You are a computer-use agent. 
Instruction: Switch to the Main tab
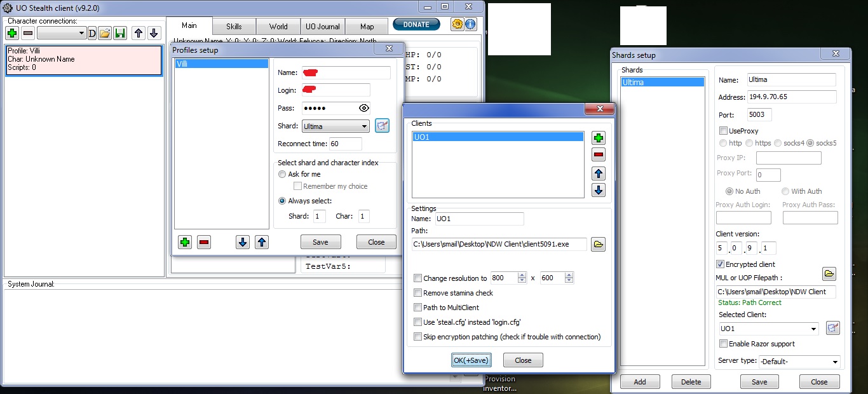(x=189, y=25)
